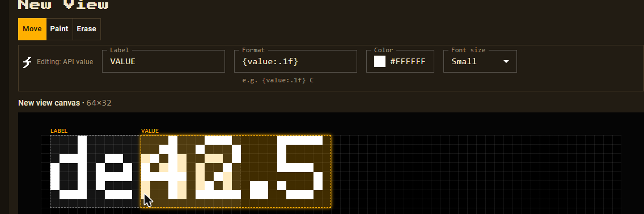Screen dimensions: 644x214
Task: Click the 'New view canvas' heading
Action: coord(49,103)
